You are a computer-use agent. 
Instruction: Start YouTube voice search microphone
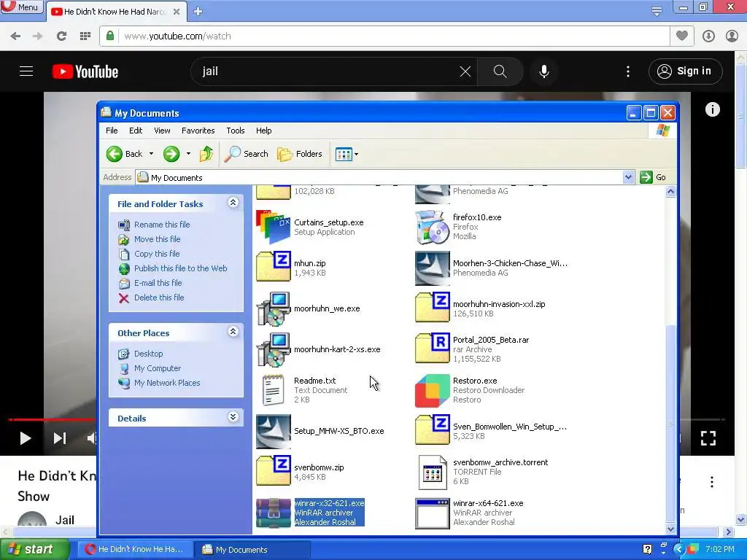543,71
